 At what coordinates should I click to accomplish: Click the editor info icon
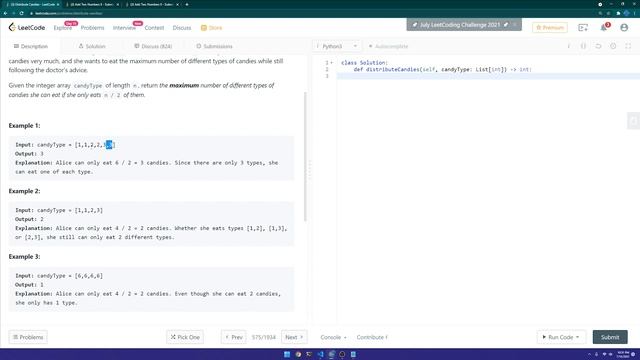coord(569,46)
